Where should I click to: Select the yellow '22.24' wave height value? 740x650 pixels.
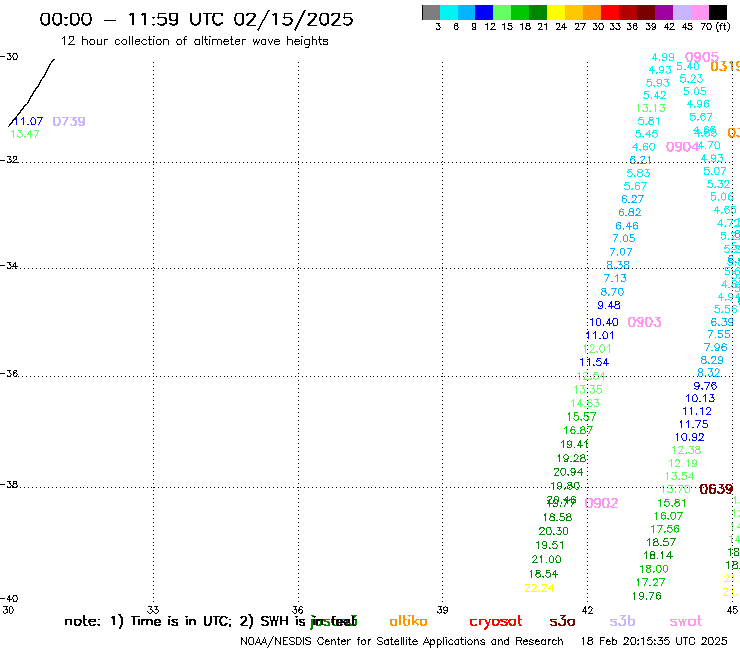pyautogui.click(x=539, y=588)
